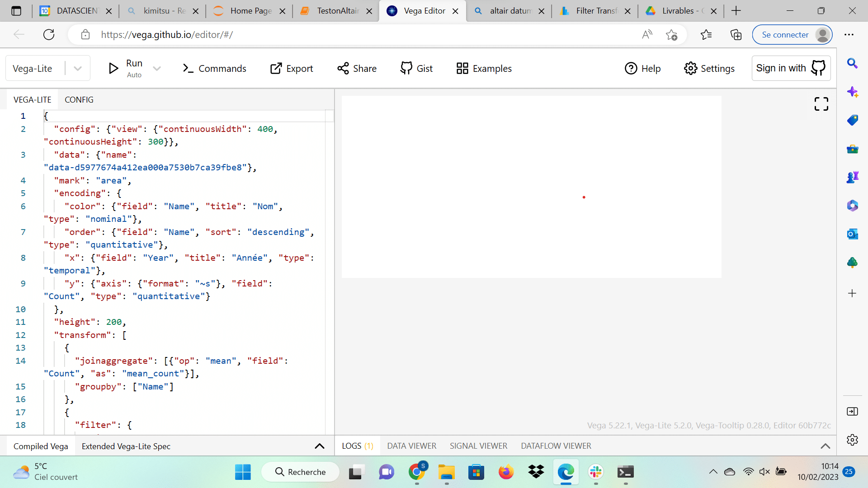The height and width of the screenshot is (488, 868).
Task: Switch to SIGNAL VIEWER tab
Action: coord(478,446)
